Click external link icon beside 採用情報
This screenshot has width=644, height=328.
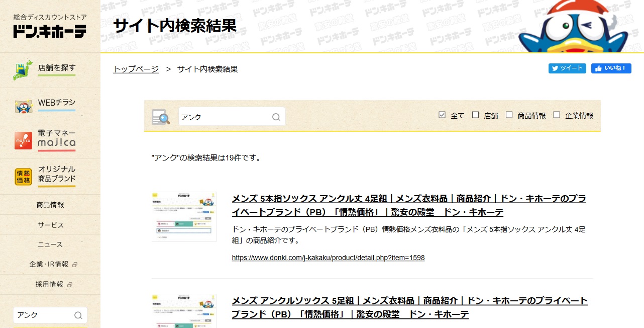tap(70, 285)
